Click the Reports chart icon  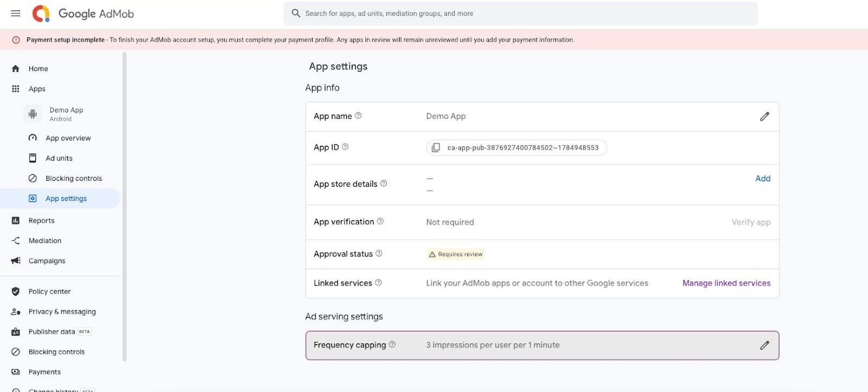pyautogui.click(x=16, y=220)
